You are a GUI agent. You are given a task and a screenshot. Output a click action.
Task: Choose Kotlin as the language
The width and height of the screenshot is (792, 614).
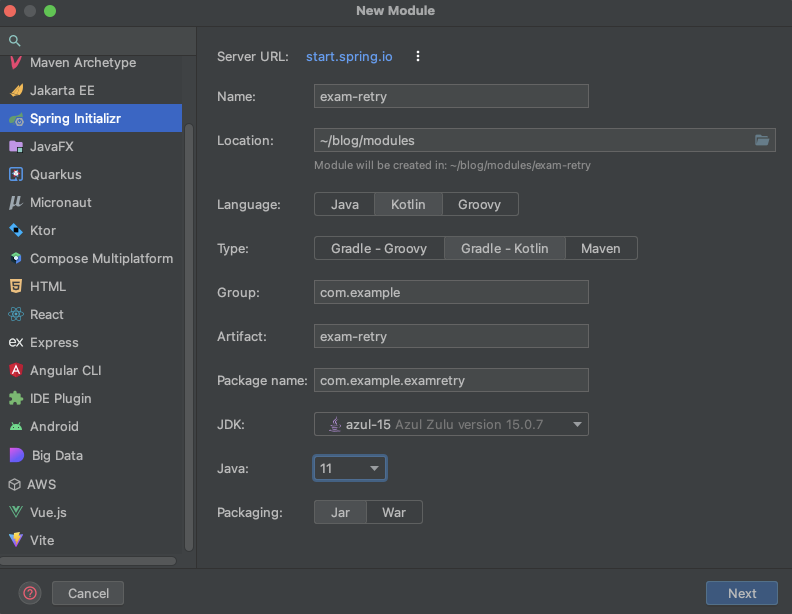tap(408, 204)
